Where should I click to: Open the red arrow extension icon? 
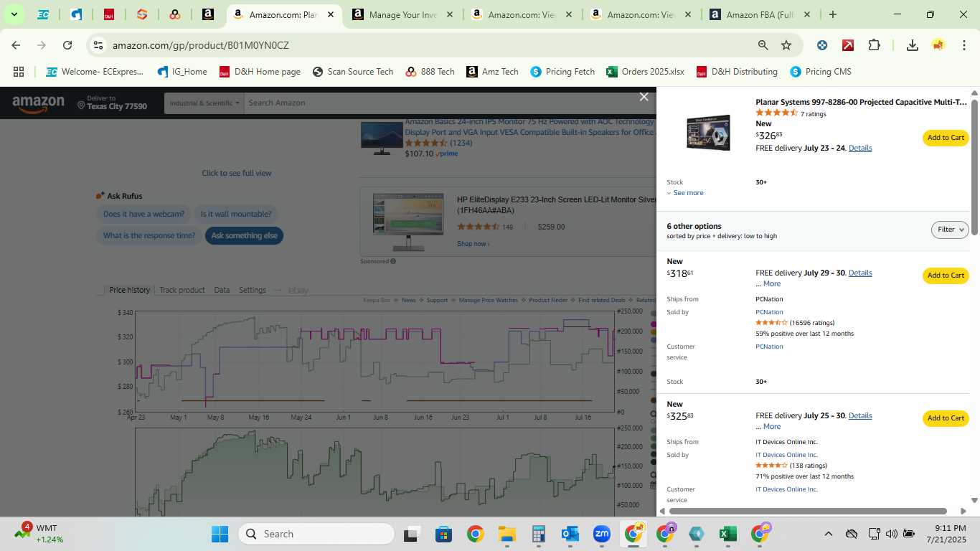[848, 45]
